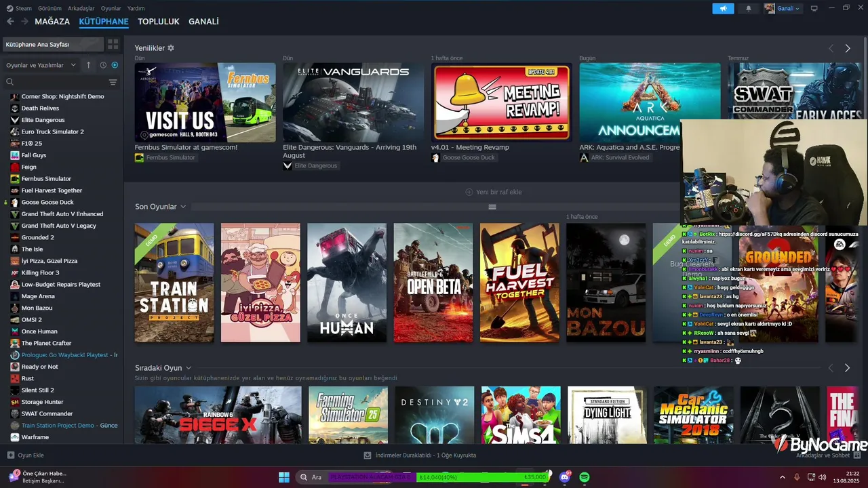Show hidden system tray icons chevron
Image resolution: width=868 pixels, height=488 pixels.
(783, 477)
